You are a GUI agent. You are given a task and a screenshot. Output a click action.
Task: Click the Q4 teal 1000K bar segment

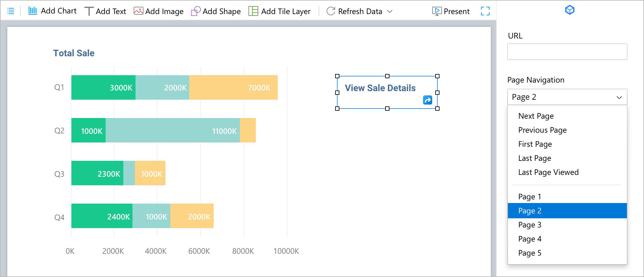click(151, 216)
